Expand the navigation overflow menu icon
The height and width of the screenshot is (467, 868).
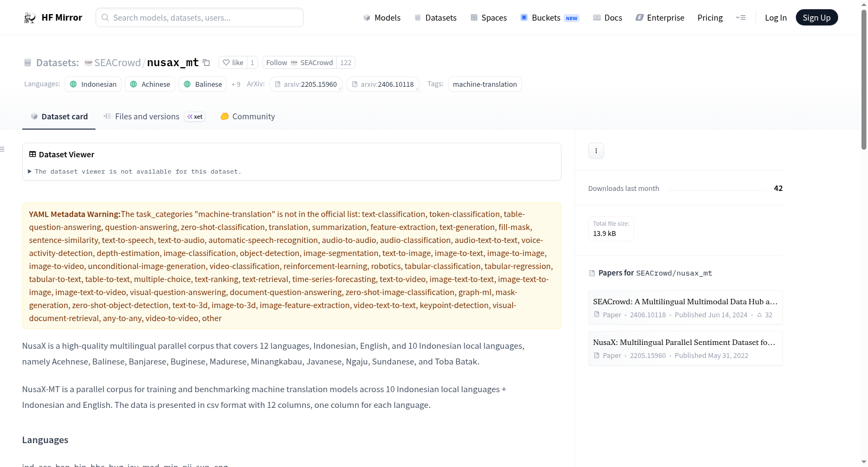[x=741, y=17]
